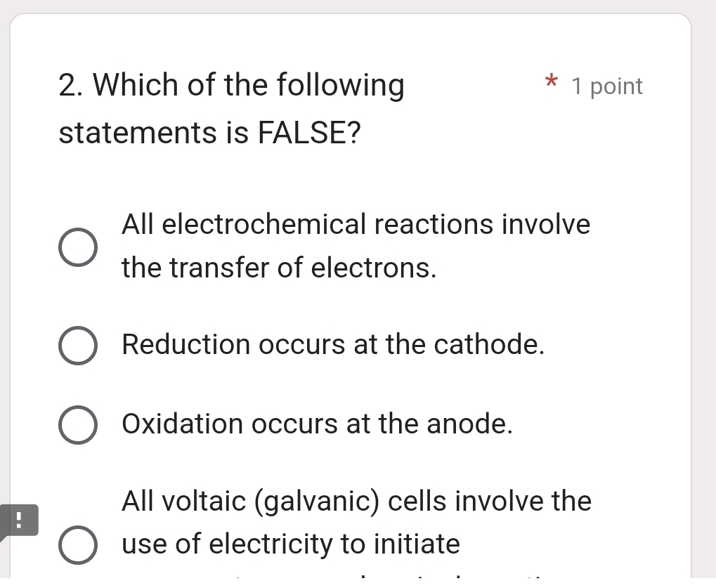Select 'All electrochemical reactions involve the transfer of electrons'
This screenshot has height=588, width=716.
click(77, 246)
